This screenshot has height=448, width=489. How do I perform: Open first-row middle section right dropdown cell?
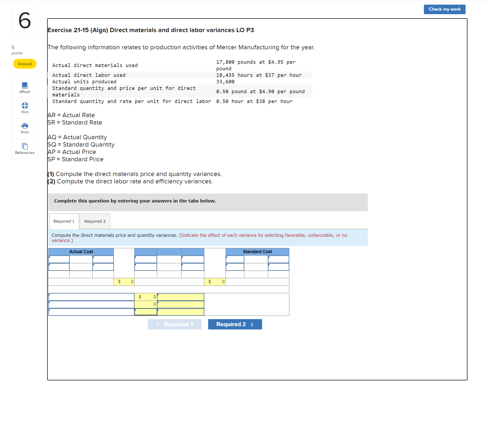click(193, 259)
